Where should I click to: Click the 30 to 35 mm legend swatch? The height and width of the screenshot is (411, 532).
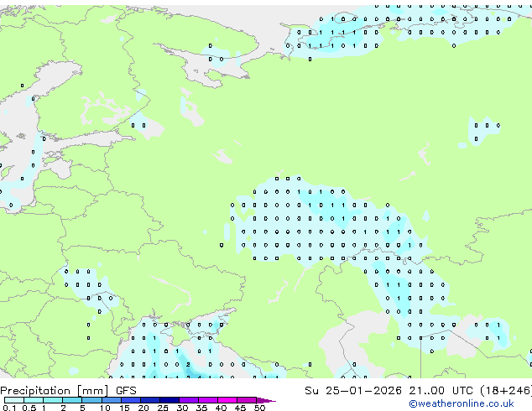point(189,400)
